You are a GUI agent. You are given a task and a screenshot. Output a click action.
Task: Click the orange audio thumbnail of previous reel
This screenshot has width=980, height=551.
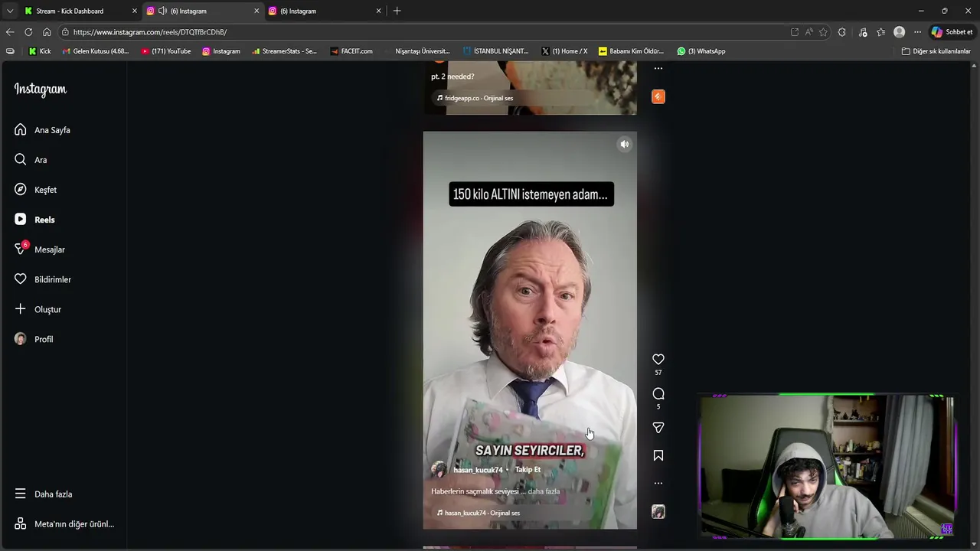(x=658, y=96)
